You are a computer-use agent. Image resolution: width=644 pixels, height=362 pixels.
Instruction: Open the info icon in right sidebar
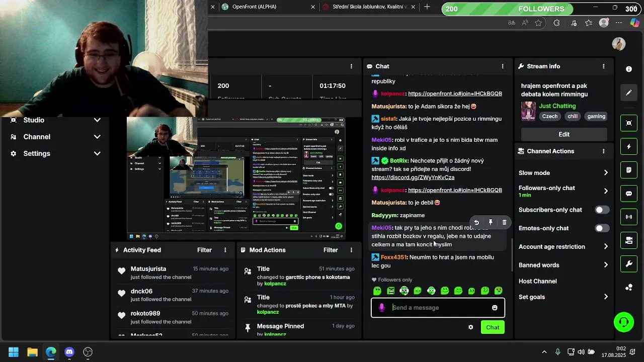pyautogui.click(x=629, y=69)
